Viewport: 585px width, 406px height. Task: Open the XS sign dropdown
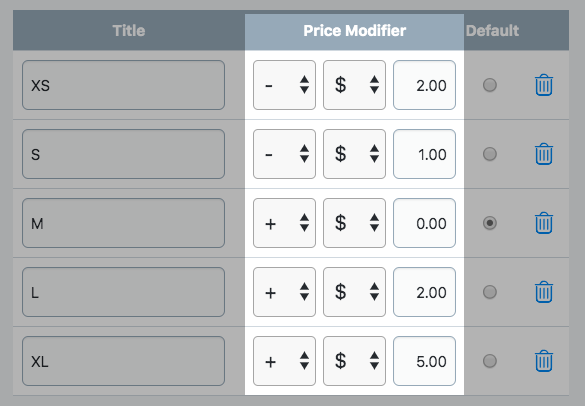pos(284,85)
